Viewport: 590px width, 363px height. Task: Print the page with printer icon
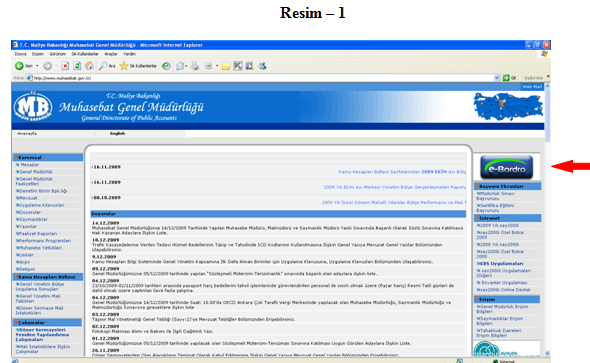195,66
